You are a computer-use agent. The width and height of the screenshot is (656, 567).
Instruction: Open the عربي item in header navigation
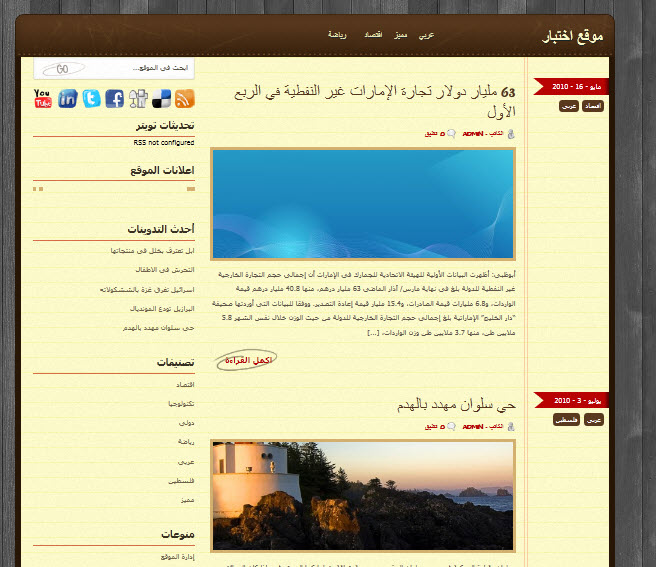click(x=426, y=35)
